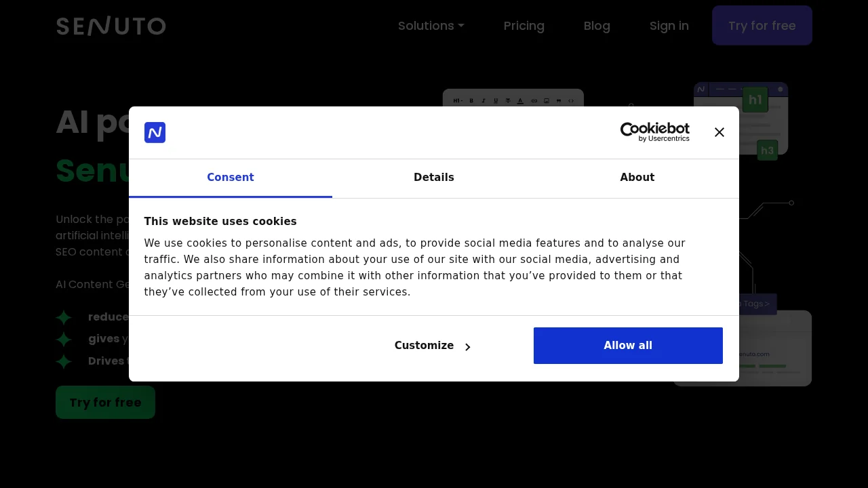Select the Underline icon
Viewport: 868px width, 488px height.
coord(496,100)
